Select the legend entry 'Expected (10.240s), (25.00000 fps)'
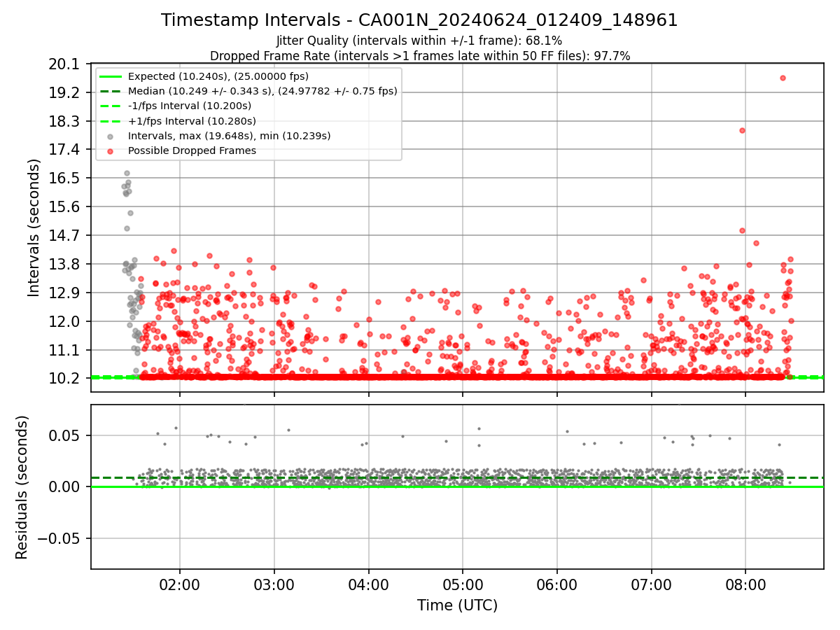 coord(218,76)
